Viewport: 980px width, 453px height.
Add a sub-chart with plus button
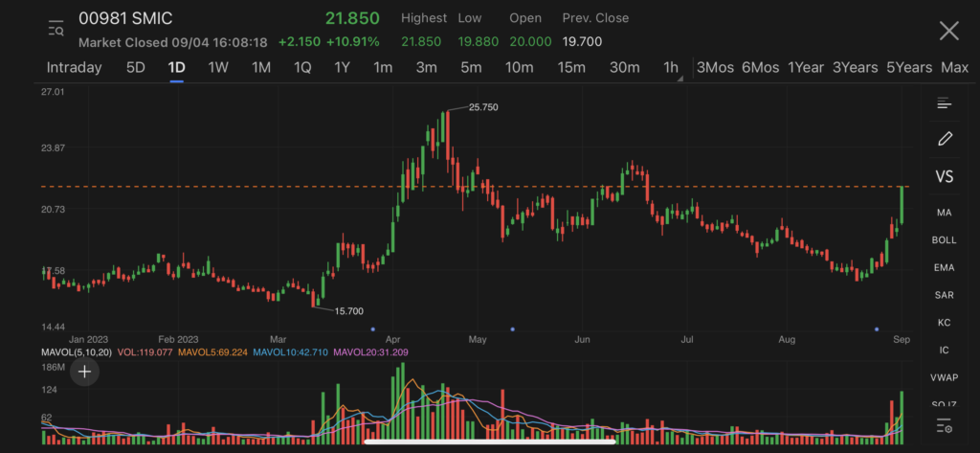click(84, 372)
